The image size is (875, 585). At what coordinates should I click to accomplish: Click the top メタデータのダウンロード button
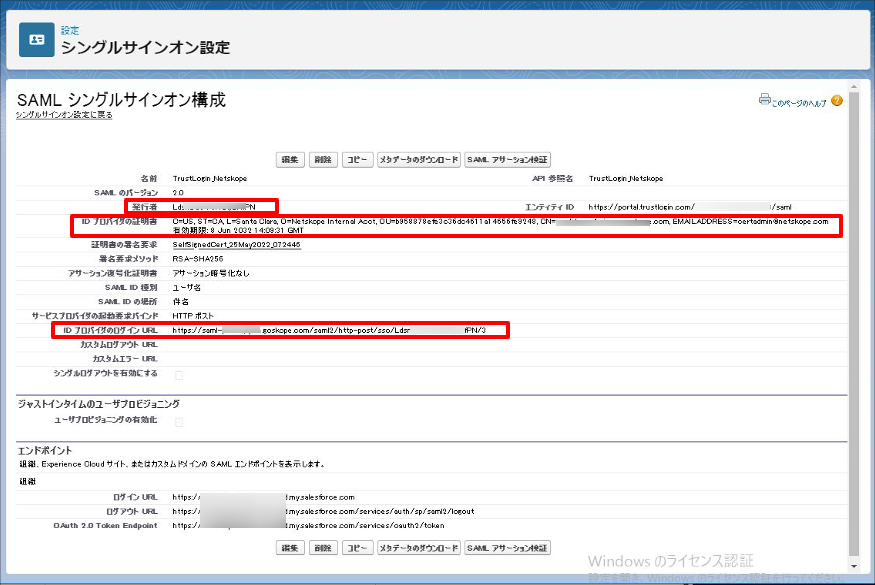tap(419, 160)
